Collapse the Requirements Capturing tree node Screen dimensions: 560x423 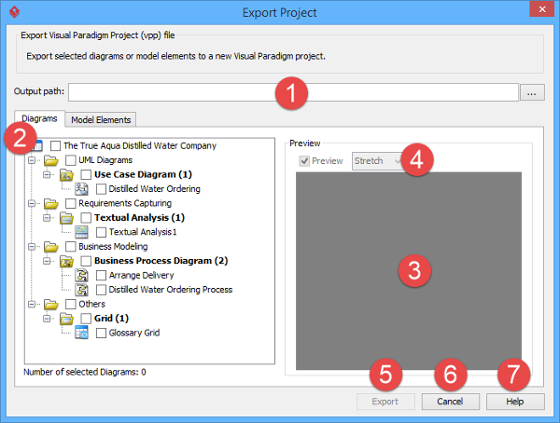tap(32, 203)
